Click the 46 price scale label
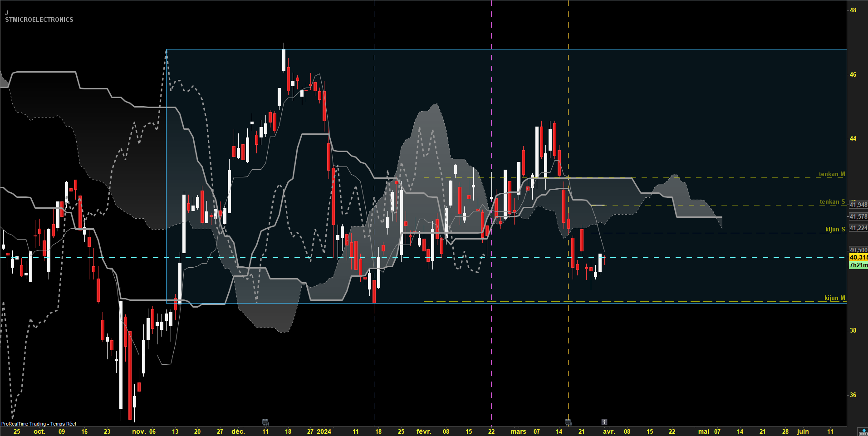This screenshot has width=868, height=436. [x=853, y=74]
